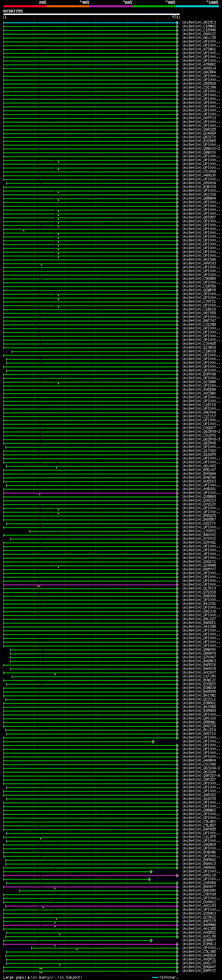Select the UniRef100_Q4CRR4 entry
Screen dimensions: 222x980
tap(199, 72)
